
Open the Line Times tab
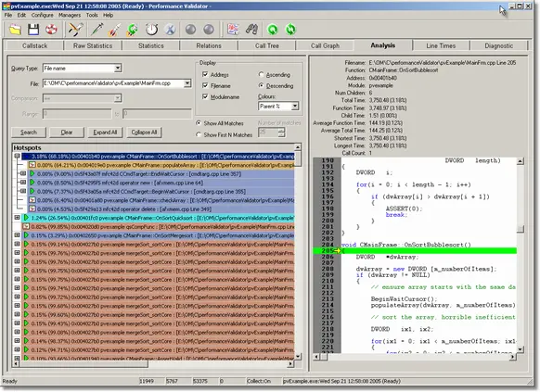tap(441, 45)
